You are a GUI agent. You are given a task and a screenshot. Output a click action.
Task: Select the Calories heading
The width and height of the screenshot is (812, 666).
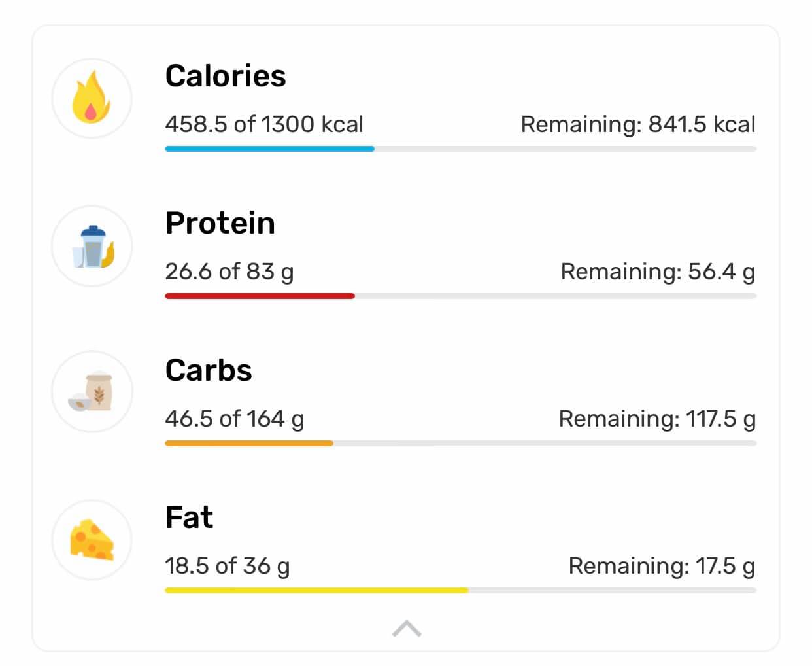pyautogui.click(x=226, y=76)
